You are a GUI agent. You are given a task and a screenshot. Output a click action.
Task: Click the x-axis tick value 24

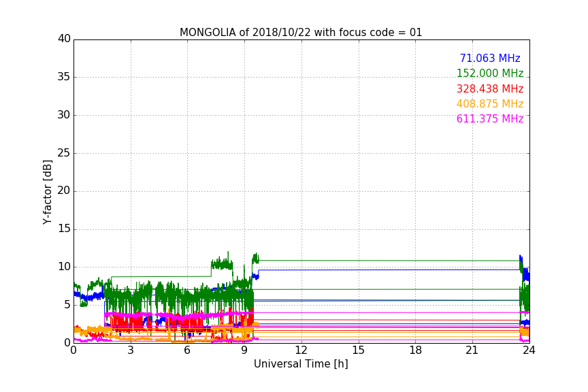click(529, 350)
